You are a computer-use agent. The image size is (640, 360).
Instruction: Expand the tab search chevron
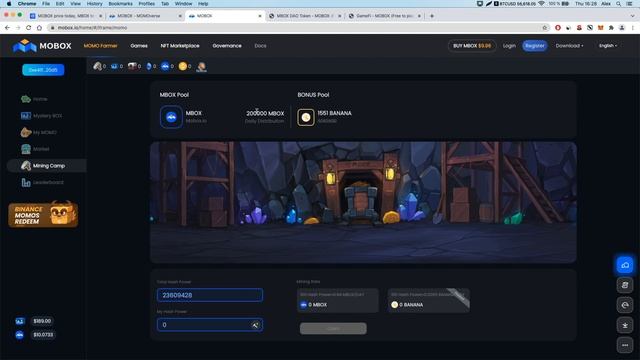[633, 16]
